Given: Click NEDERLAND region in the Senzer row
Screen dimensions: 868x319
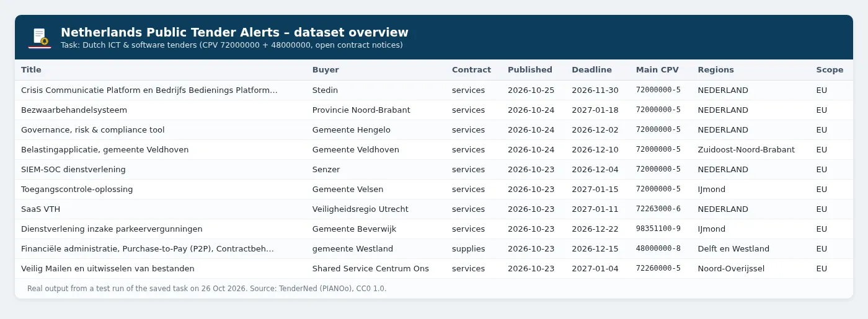Looking at the screenshot, I should (x=723, y=170).
